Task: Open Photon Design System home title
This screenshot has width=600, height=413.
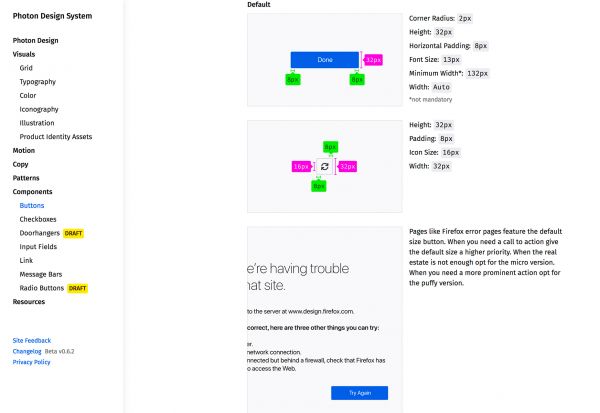Action: click(54, 16)
